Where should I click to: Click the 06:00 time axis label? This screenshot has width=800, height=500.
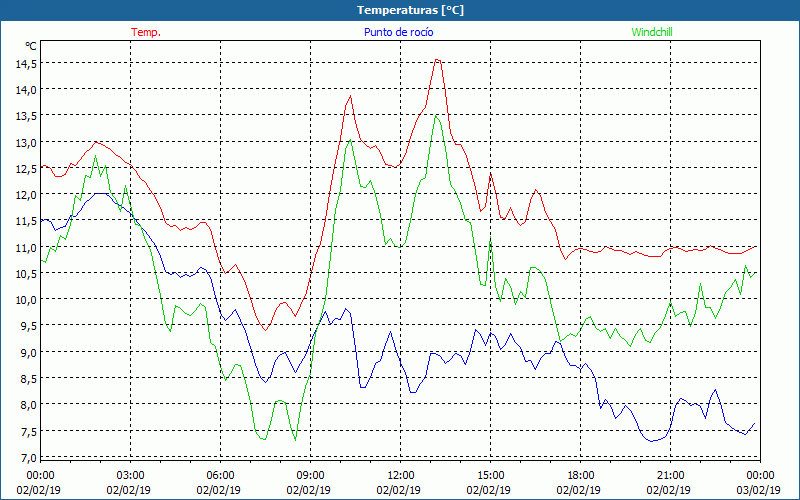[x=220, y=475]
